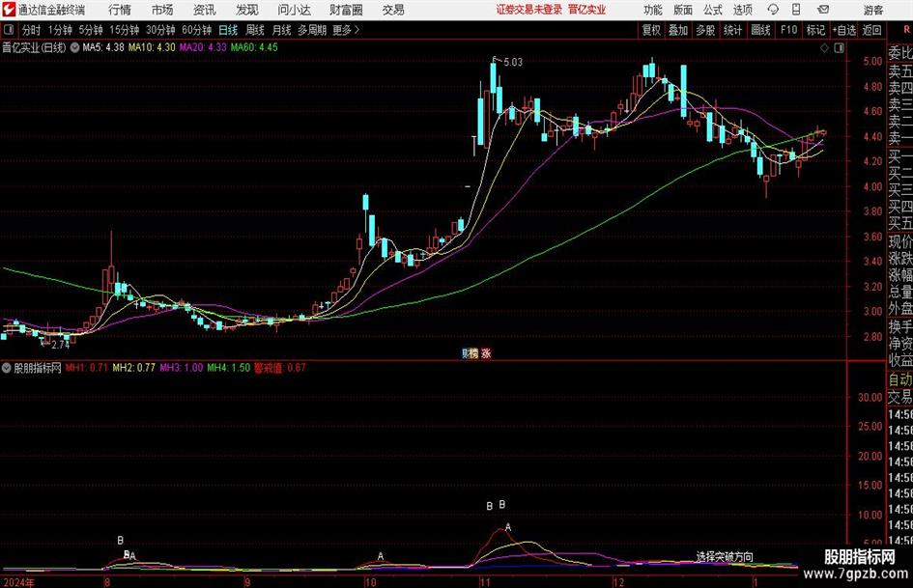
Task: Open the 公式 menu
Action: click(x=713, y=10)
